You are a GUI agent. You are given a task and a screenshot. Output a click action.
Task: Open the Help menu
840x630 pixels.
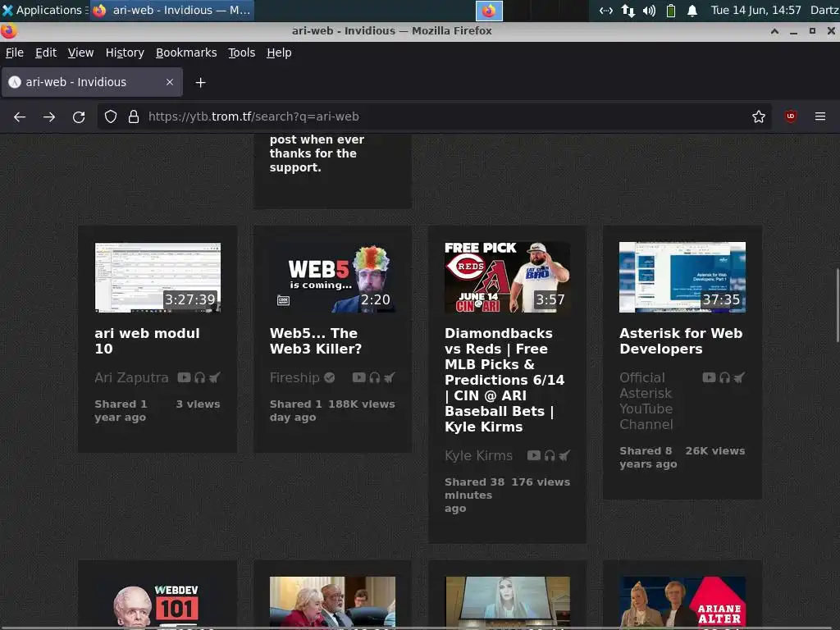click(x=279, y=52)
